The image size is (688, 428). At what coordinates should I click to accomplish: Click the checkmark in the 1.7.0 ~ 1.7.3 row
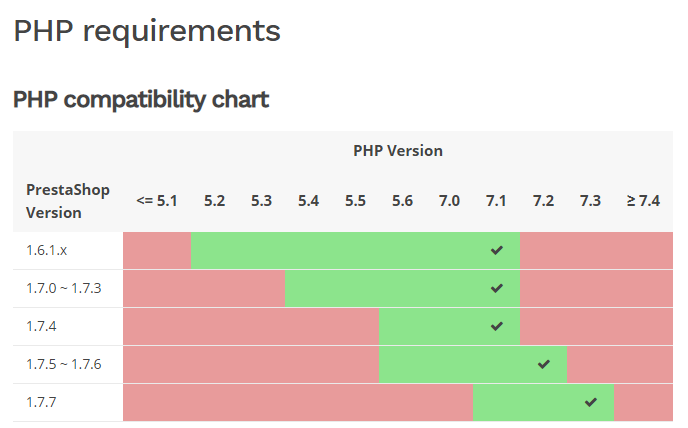pos(497,288)
